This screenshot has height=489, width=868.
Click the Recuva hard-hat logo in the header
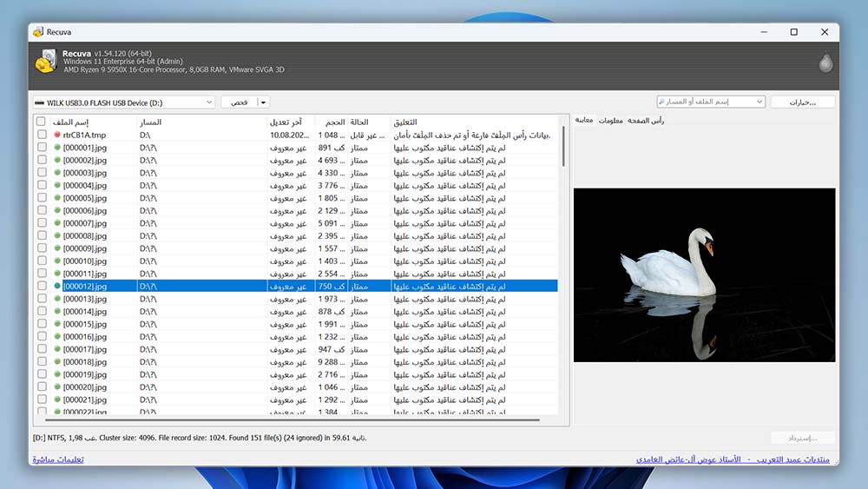(46, 61)
